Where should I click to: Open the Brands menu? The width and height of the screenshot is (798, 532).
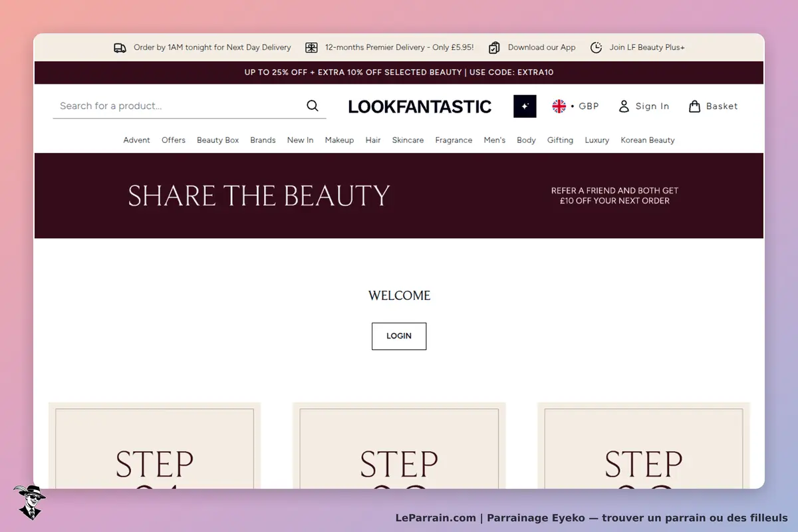click(x=263, y=140)
